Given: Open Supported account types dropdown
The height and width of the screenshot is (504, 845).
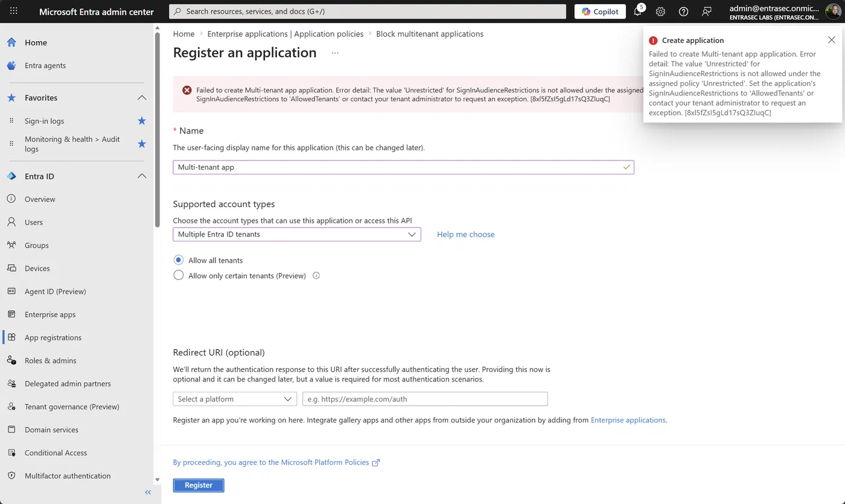Looking at the screenshot, I should coord(297,234).
